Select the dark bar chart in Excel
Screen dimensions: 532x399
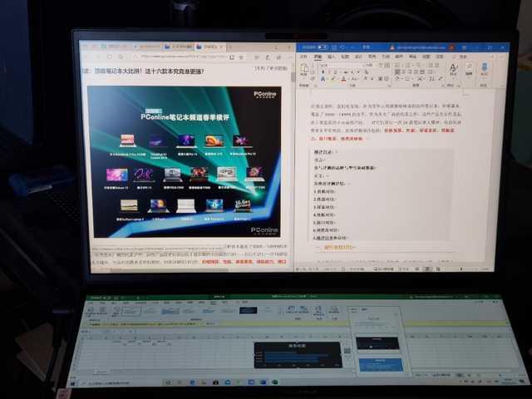pos(298,355)
